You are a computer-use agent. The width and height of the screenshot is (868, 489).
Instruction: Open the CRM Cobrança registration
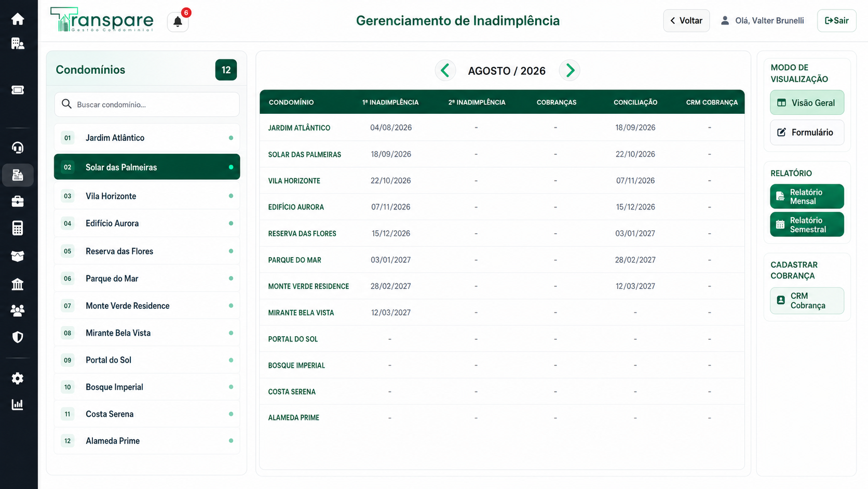(807, 301)
